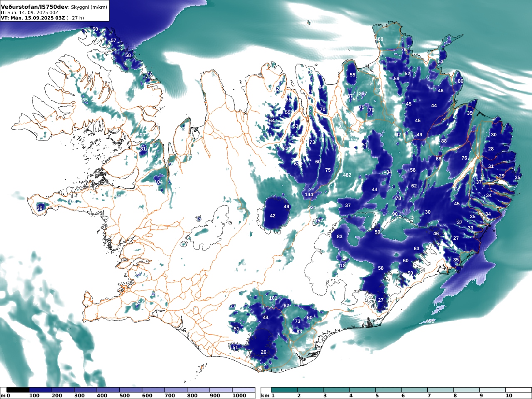Click the 86 value in the northeast
The image size is (532, 399).
click(460, 81)
